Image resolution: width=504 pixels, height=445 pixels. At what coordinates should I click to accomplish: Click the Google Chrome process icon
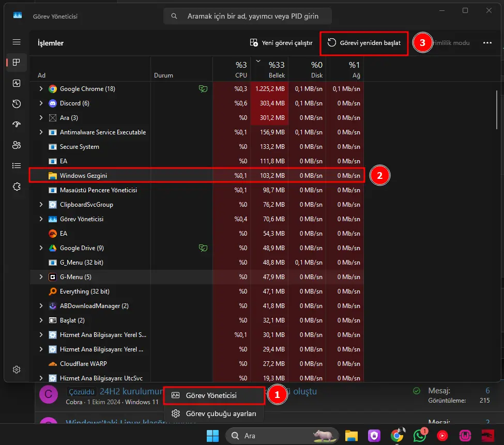pyautogui.click(x=52, y=89)
